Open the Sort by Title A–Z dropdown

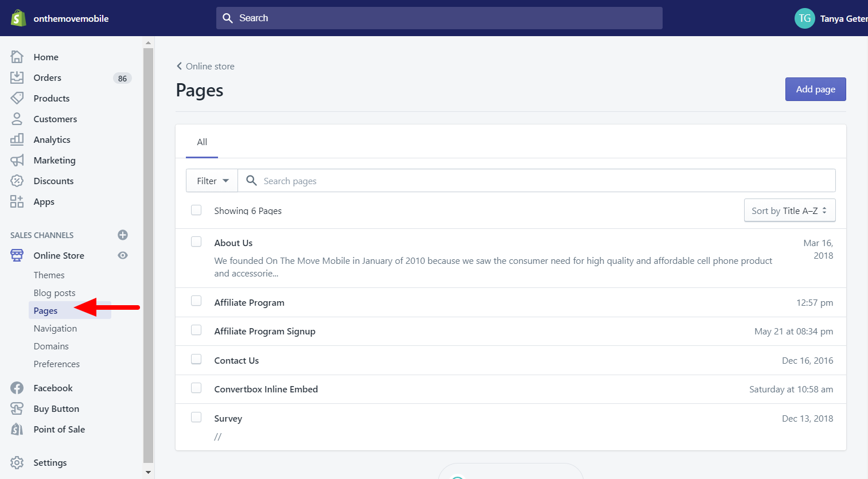(789, 211)
